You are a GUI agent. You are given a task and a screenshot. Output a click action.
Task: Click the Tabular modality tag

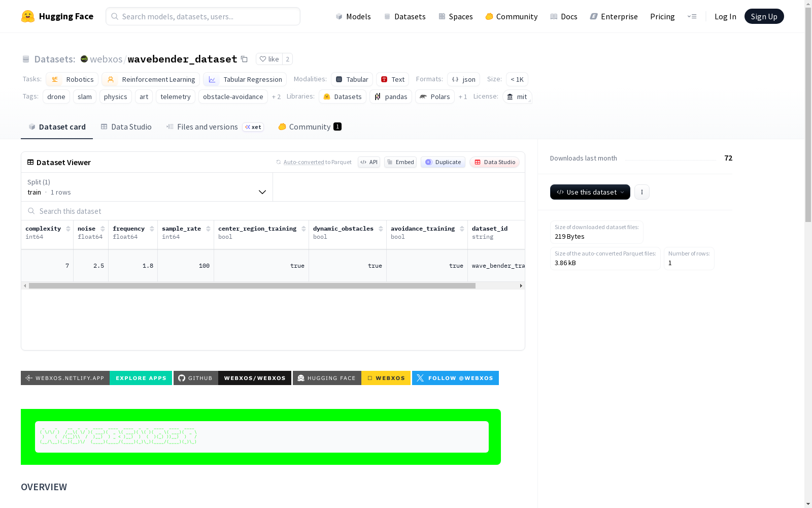352,79
